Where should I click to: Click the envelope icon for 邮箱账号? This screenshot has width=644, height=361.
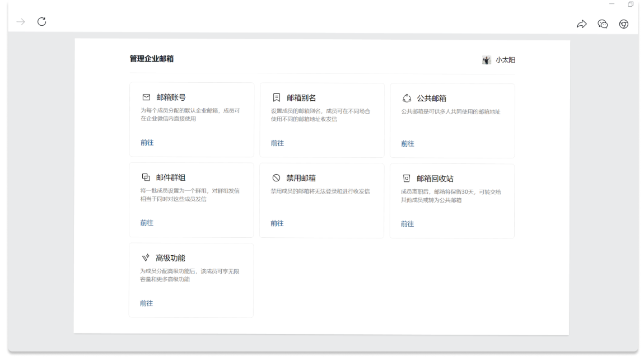(146, 97)
